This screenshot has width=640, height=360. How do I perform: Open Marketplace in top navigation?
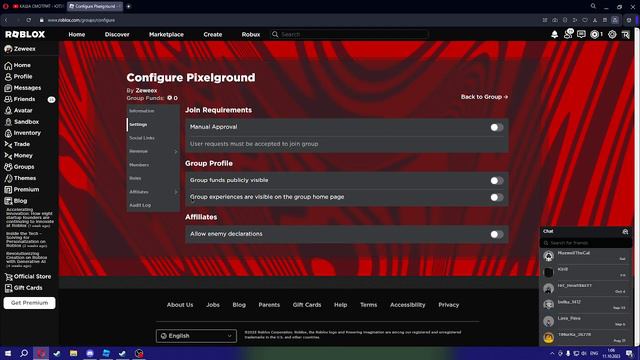(x=166, y=35)
